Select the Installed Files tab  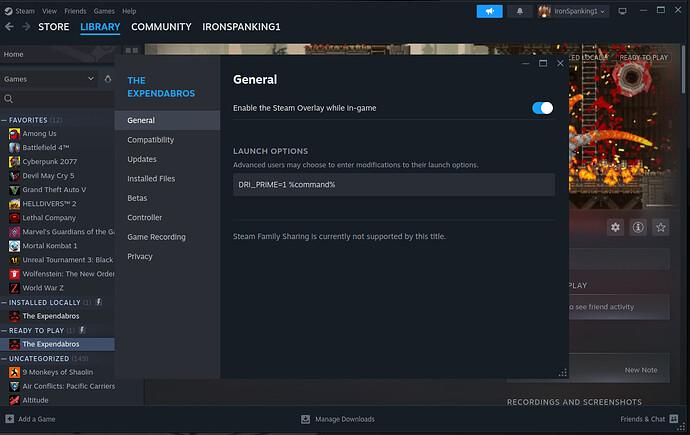tap(151, 179)
